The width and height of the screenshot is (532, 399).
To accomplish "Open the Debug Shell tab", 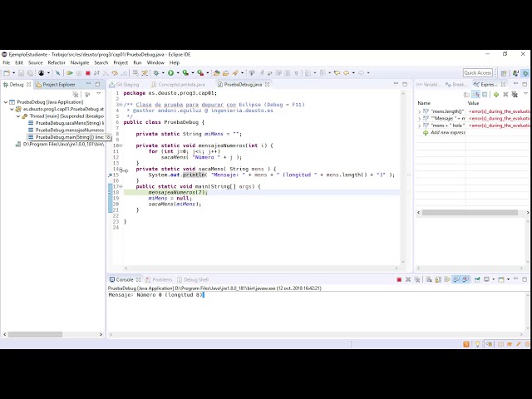I will (x=193, y=280).
